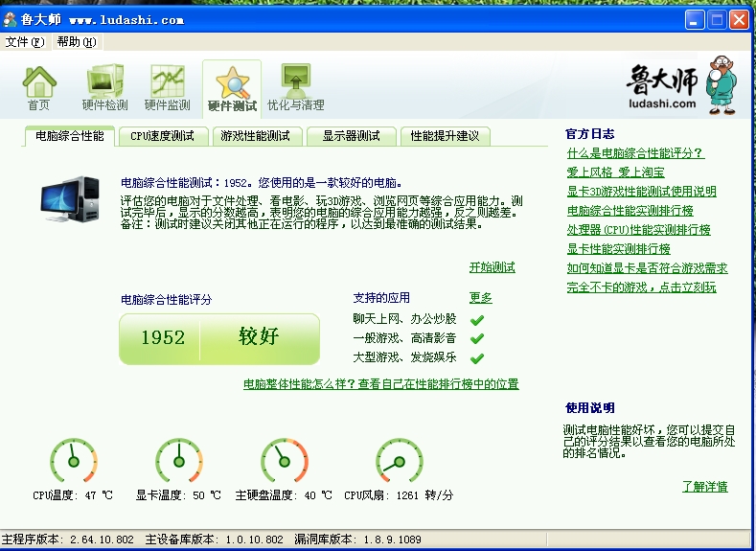The image size is (756, 551).
Task: Click 主程序版本: 2.64.10.802 in status bar
Action: [67, 540]
